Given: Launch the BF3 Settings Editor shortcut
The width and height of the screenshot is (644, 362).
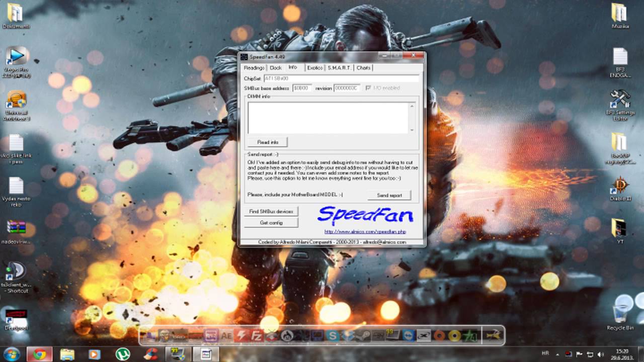Looking at the screenshot, I should pos(620,106).
